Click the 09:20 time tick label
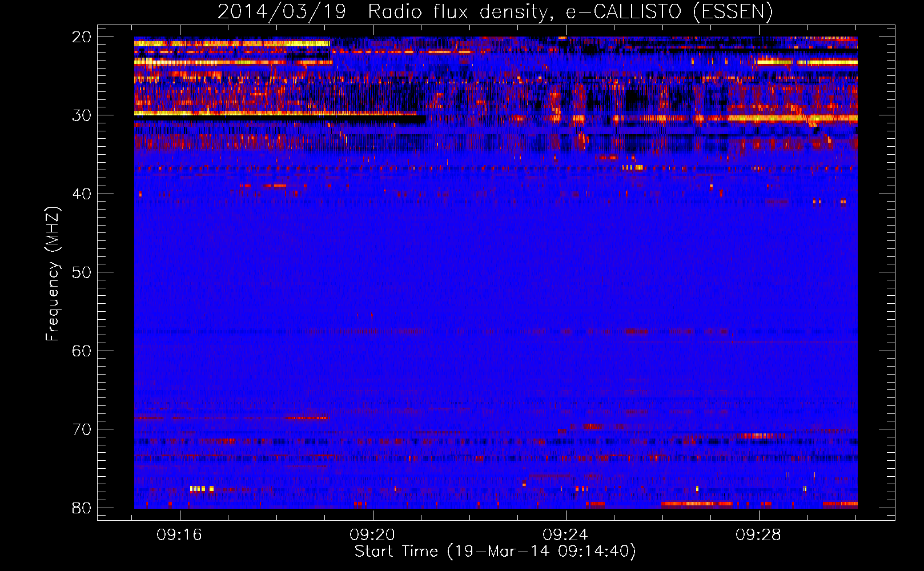 pyautogui.click(x=372, y=535)
